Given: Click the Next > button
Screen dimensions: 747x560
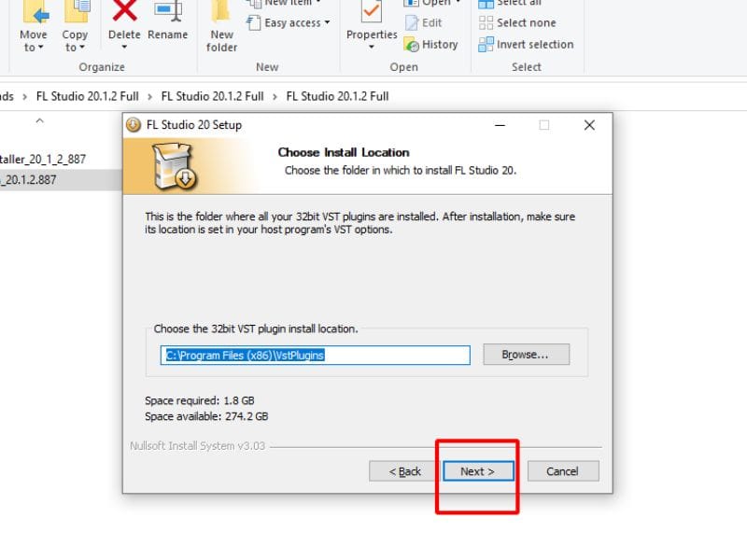Looking at the screenshot, I should (478, 471).
